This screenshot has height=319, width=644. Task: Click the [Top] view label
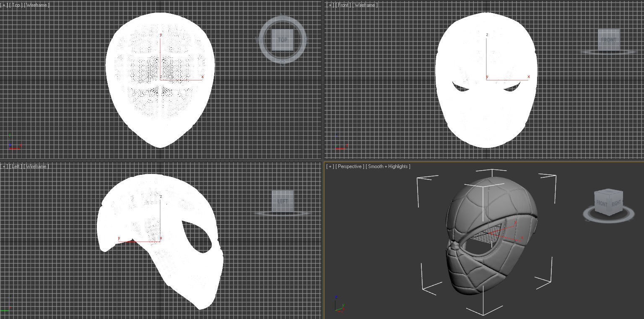[16, 5]
